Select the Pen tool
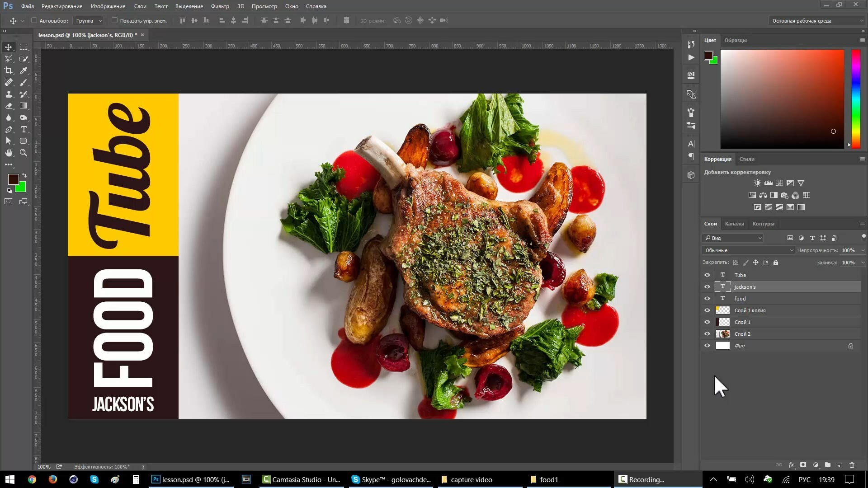The height and width of the screenshot is (488, 868). pos(9,129)
